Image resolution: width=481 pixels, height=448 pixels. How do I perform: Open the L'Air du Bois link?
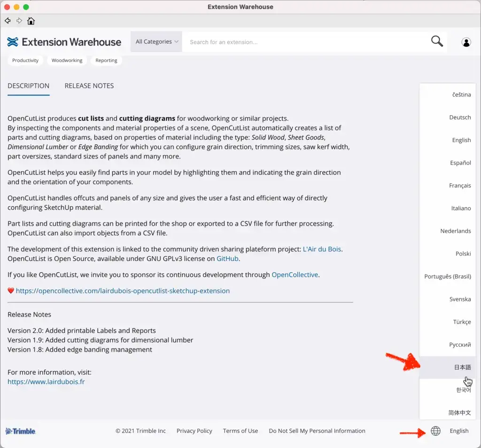pyautogui.click(x=322, y=249)
